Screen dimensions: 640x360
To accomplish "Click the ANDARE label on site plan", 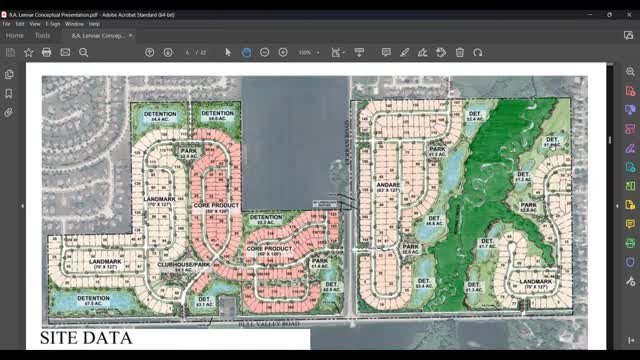I will coord(388,185).
